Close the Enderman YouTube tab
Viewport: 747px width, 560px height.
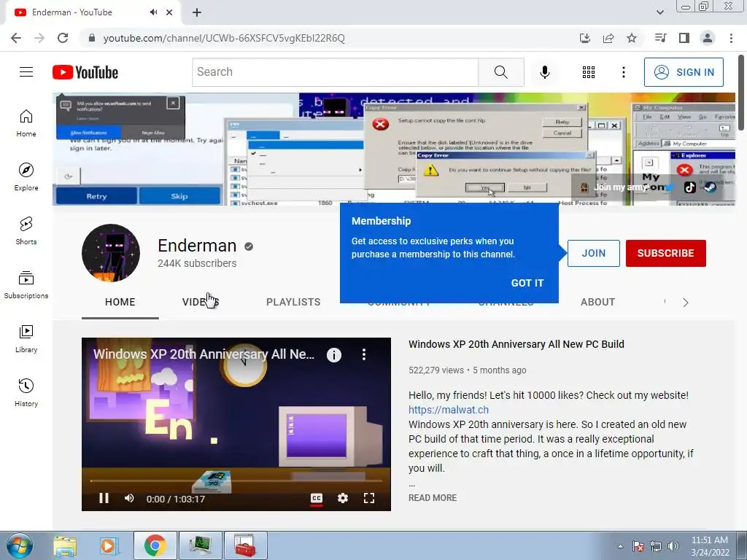169,12
